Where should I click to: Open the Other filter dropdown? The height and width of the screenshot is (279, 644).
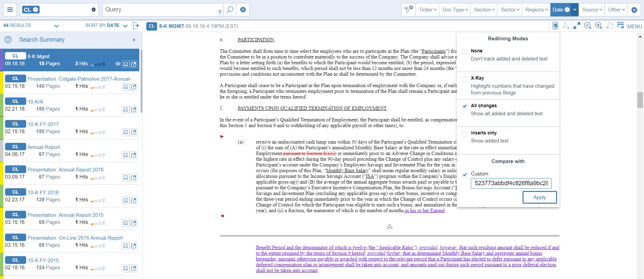tap(616, 10)
